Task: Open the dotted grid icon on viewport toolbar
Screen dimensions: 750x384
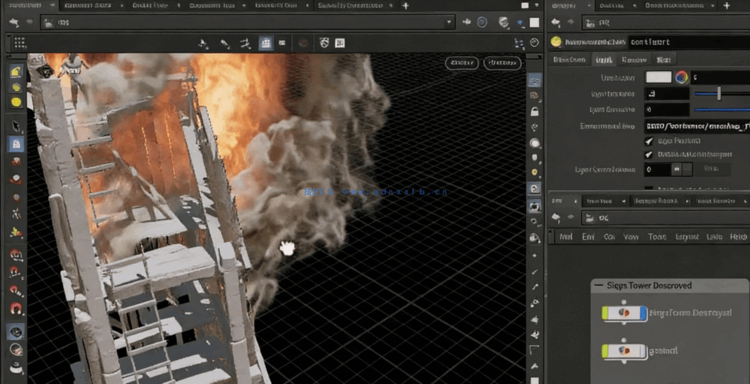Action: tap(20, 43)
